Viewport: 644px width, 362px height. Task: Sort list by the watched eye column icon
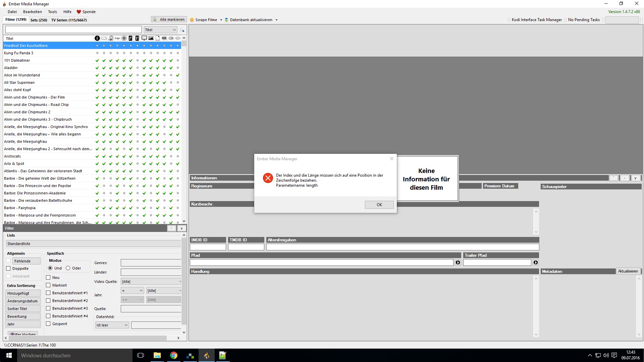[178, 38]
